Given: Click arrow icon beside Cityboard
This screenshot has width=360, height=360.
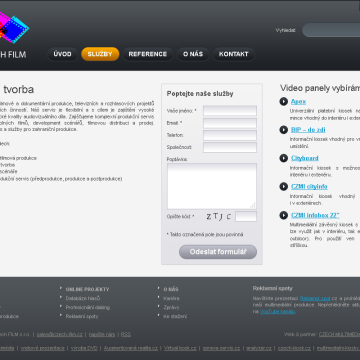Looking at the screenshot, I should point(284,158).
